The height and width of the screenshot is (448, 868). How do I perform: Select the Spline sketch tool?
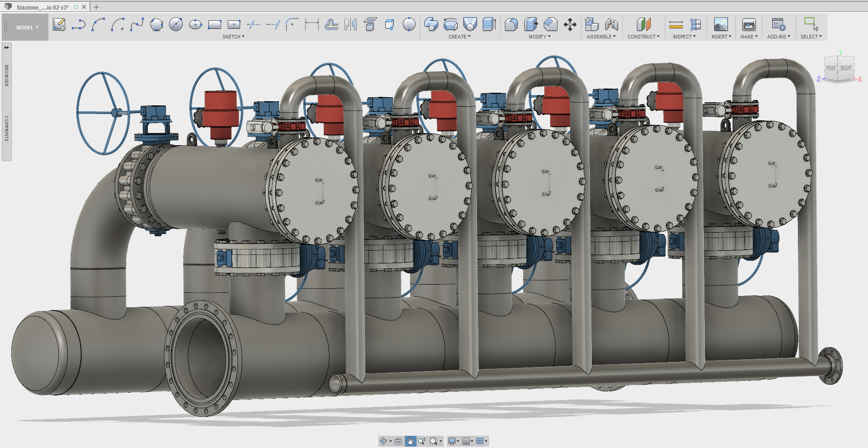(x=137, y=24)
